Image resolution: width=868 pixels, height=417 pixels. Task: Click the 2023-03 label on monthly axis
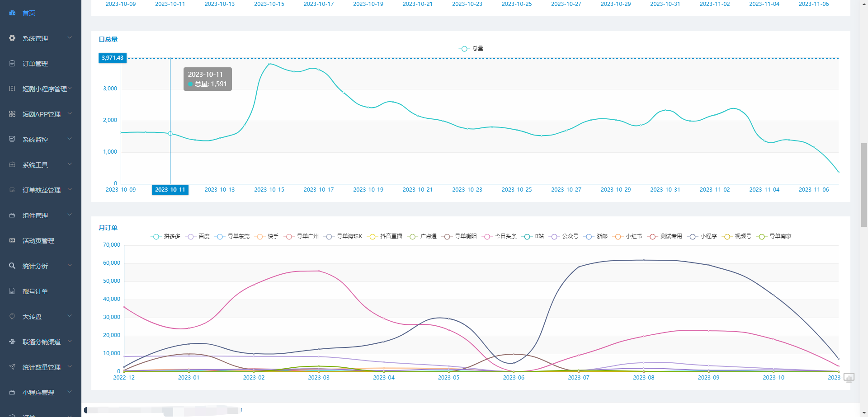coord(319,378)
